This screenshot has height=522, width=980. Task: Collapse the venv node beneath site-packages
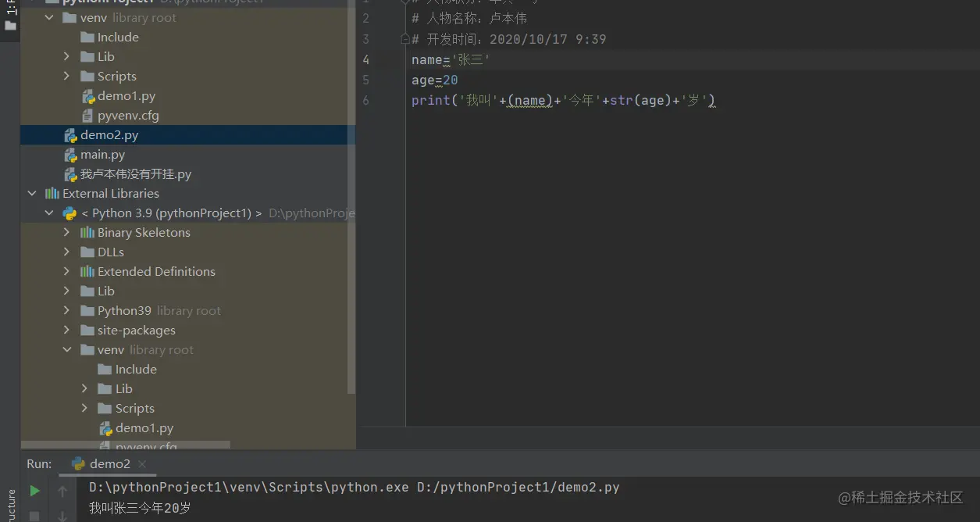(66, 349)
